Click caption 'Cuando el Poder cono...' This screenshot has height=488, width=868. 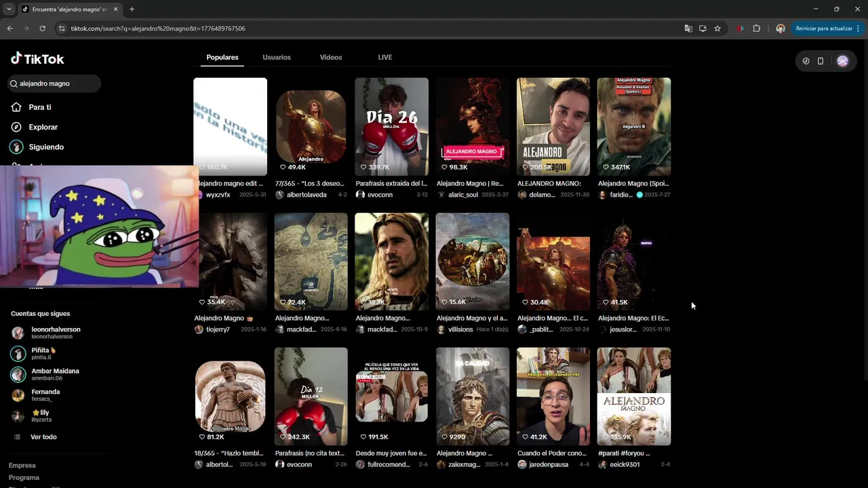(x=552, y=453)
